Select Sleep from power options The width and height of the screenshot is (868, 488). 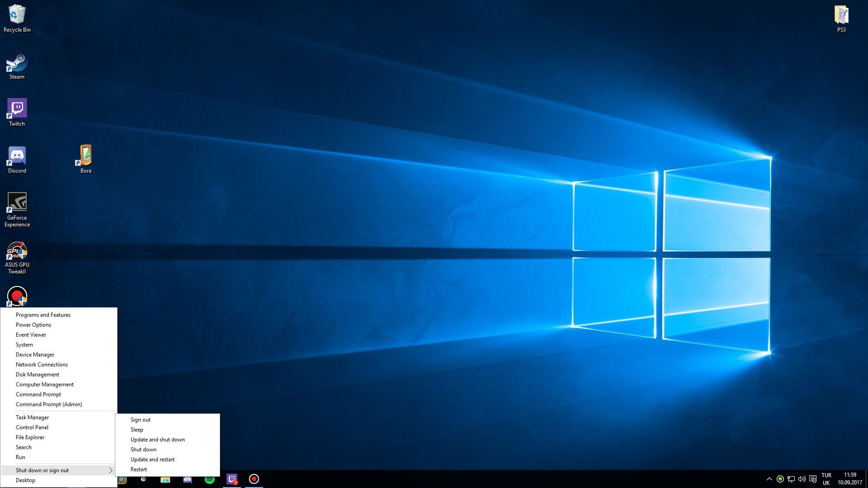(136, 429)
